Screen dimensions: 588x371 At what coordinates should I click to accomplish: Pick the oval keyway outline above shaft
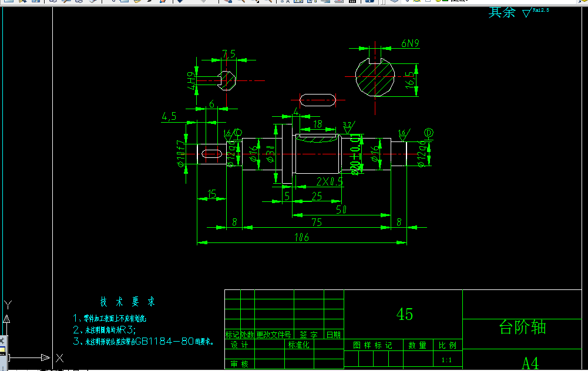coord(318,100)
